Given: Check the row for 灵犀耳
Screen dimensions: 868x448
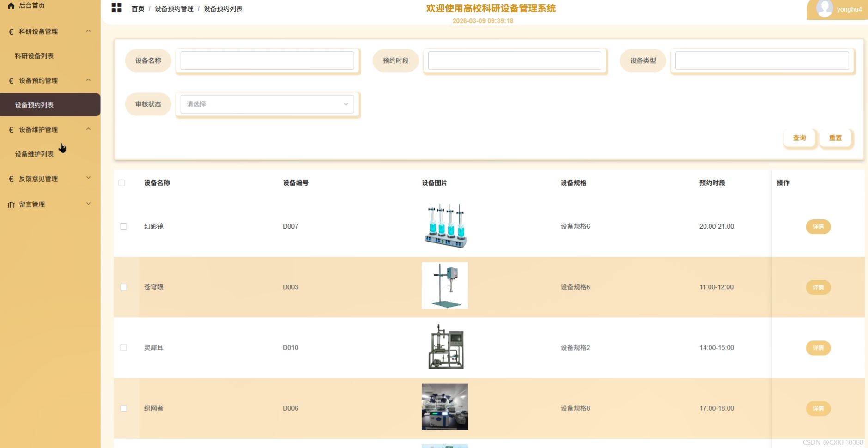Looking at the screenshot, I should click(x=124, y=347).
